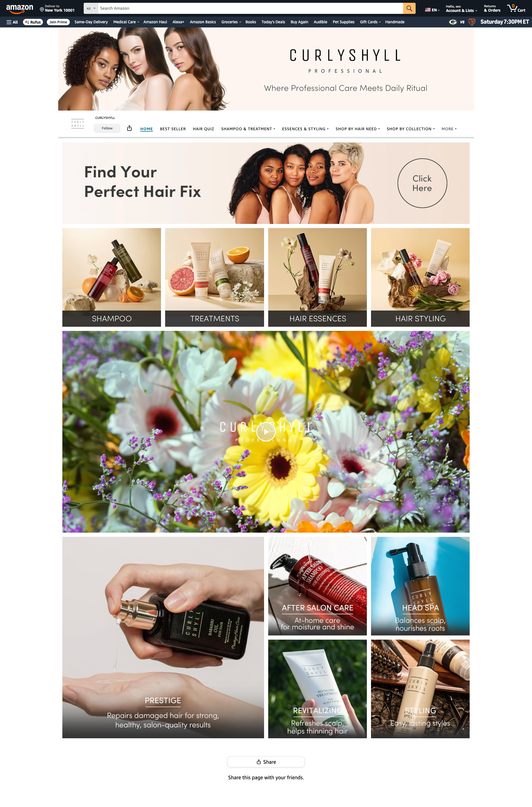Screen dimensions: 532x807
Task: Switch to the Best Seller tab
Action: [173, 129]
